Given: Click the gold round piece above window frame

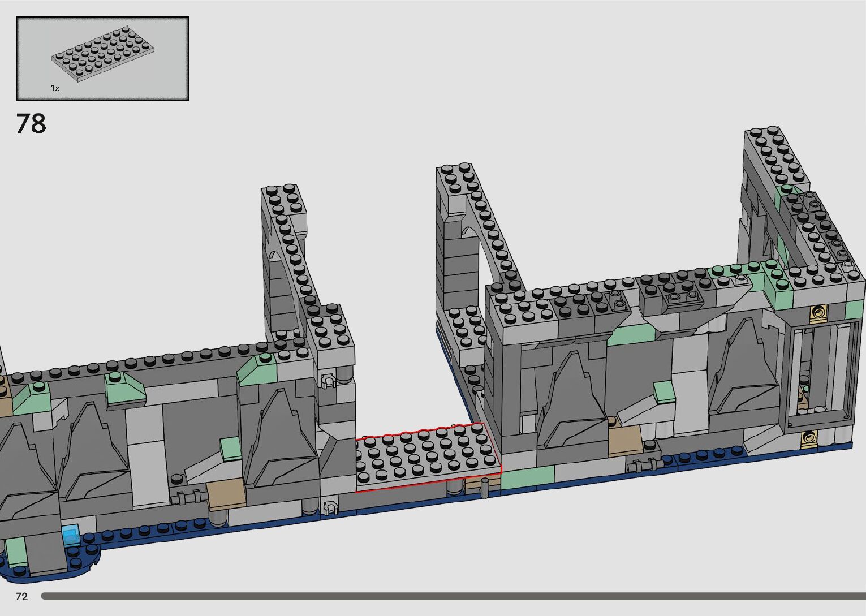Looking at the screenshot, I should point(817,312).
